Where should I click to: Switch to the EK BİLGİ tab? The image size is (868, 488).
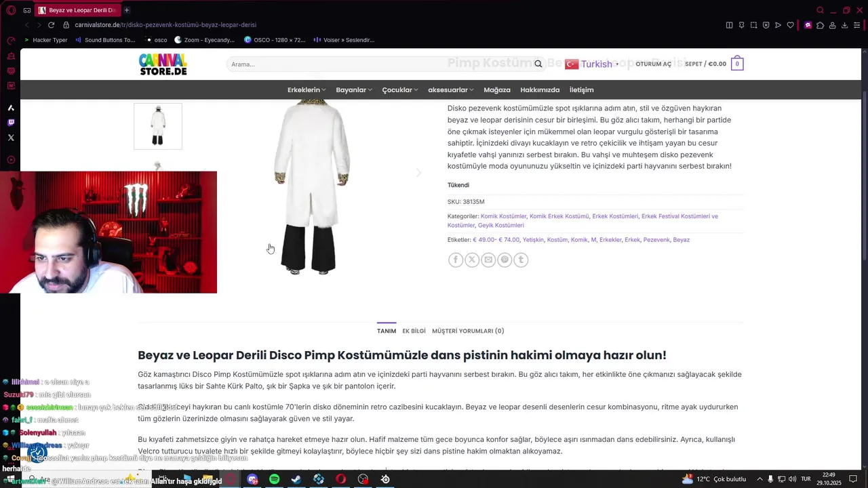[414, 331]
